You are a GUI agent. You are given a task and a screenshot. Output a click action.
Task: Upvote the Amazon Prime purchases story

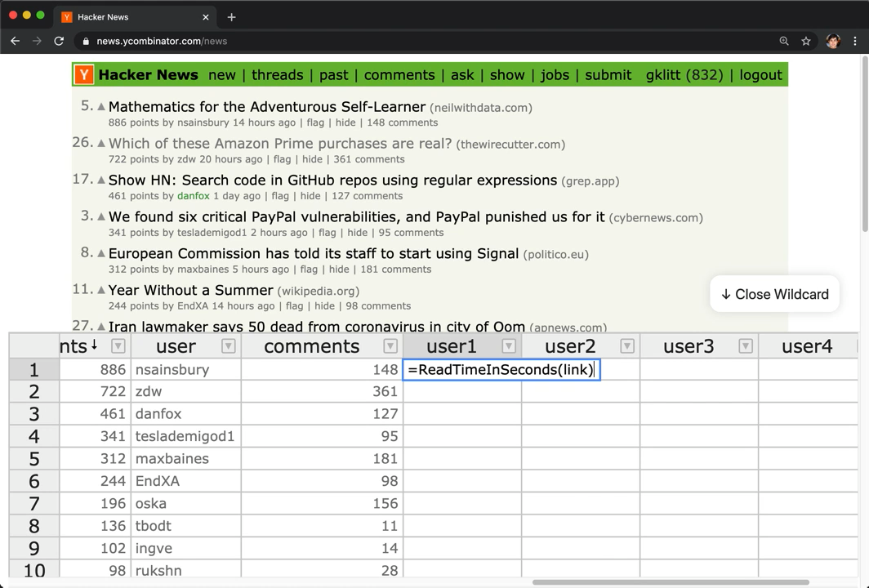coord(101,143)
